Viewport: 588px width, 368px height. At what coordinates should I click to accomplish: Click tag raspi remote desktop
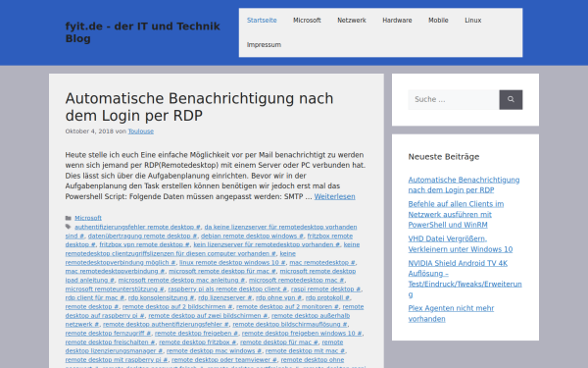[x=326, y=289]
